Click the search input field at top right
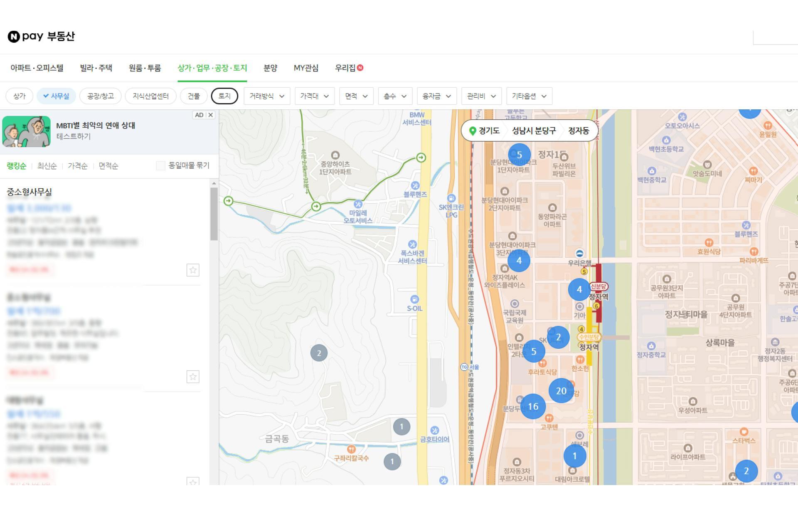 pos(776,37)
